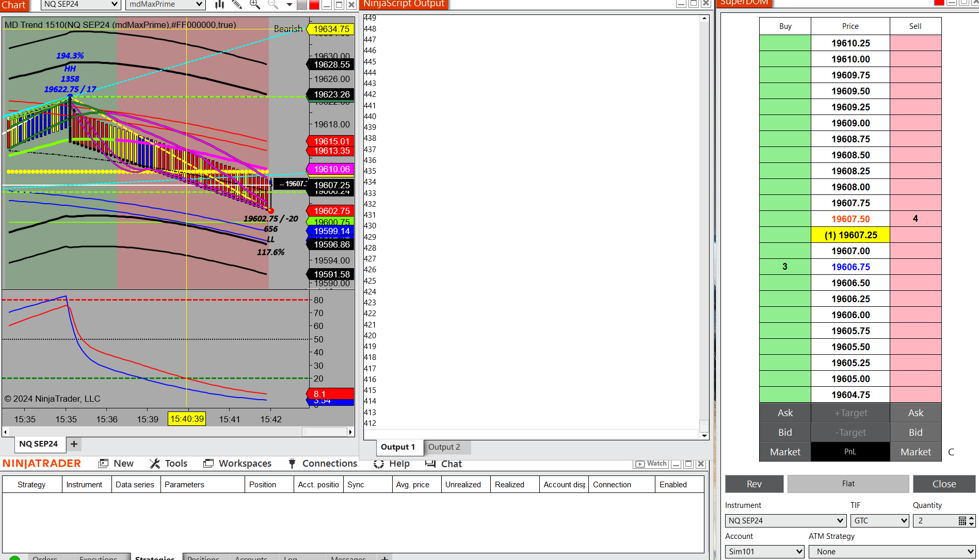Viewport: 979px width, 560px height.
Task: Click the C cancel-all button
Action: click(951, 452)
